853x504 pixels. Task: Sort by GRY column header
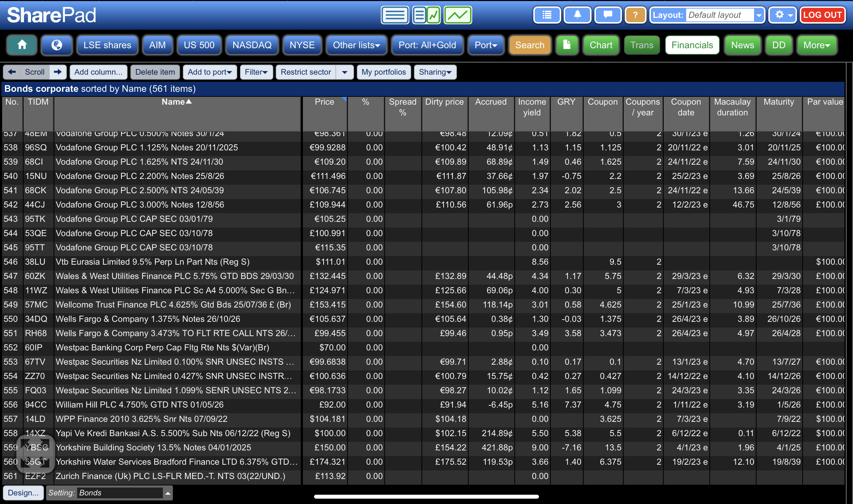click(x=567, y=113)
